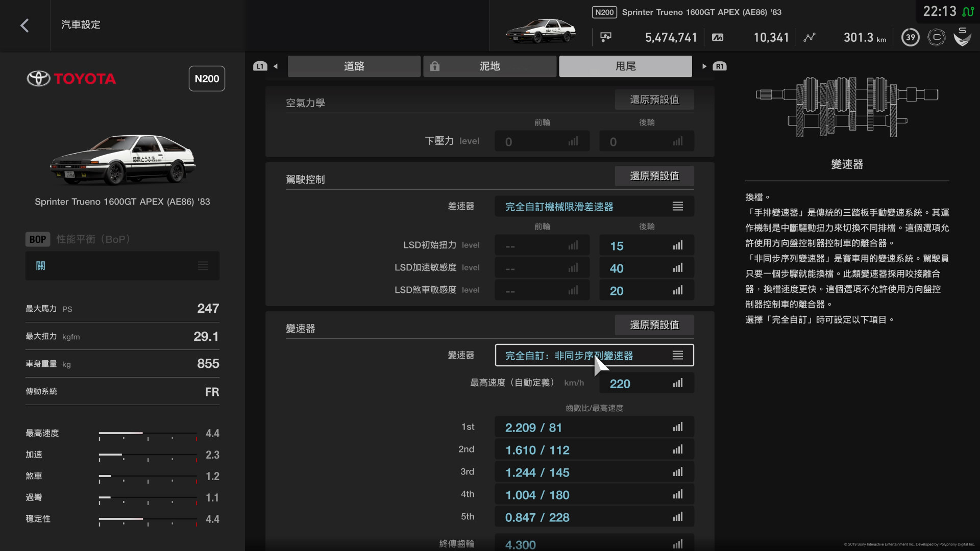The image size is (980, 551).
Task: Adjust 1st gear ratio 2.209 / 81
Action: 594,427
